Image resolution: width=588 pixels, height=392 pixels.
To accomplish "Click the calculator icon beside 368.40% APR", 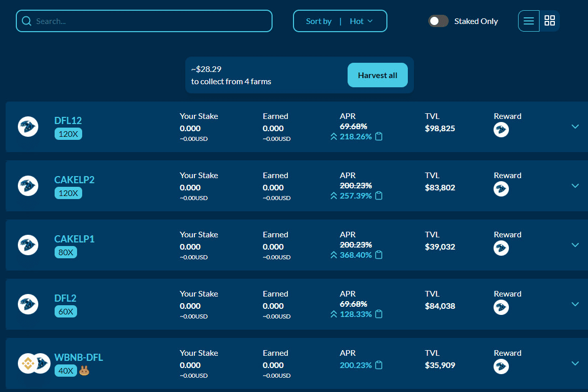I will (379, 255).
